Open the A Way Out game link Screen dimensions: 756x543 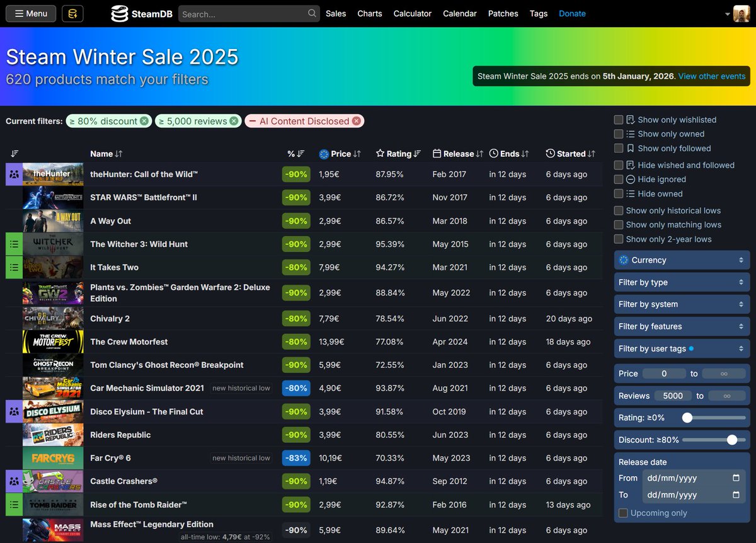(110, 221)
